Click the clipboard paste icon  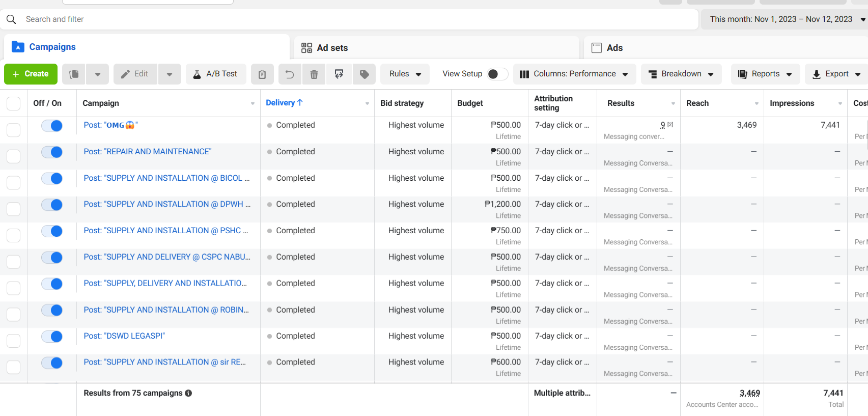point(262,74)
